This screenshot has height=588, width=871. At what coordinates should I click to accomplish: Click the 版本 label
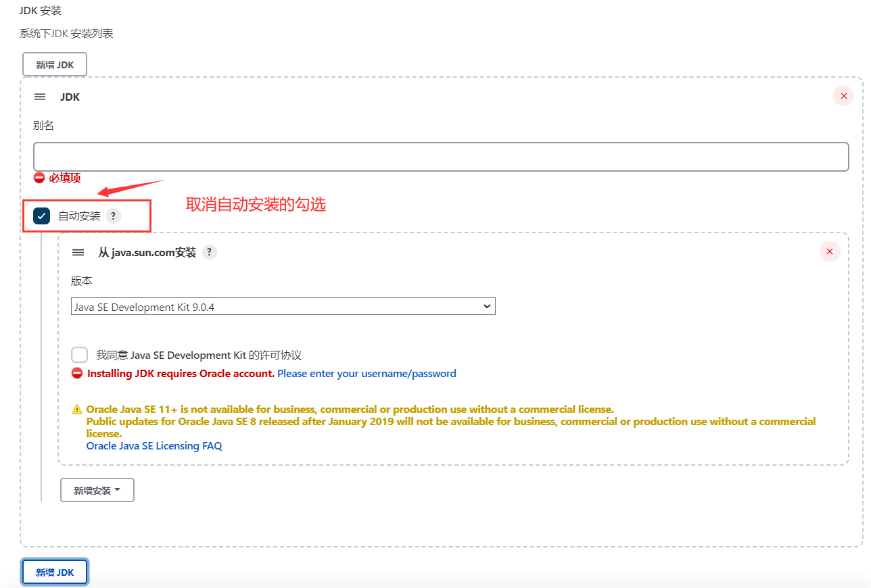click(x=82, y=281)
